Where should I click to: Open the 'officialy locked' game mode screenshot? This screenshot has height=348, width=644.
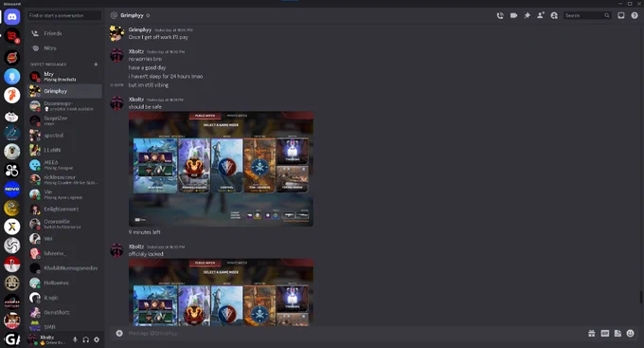point(221,292)
